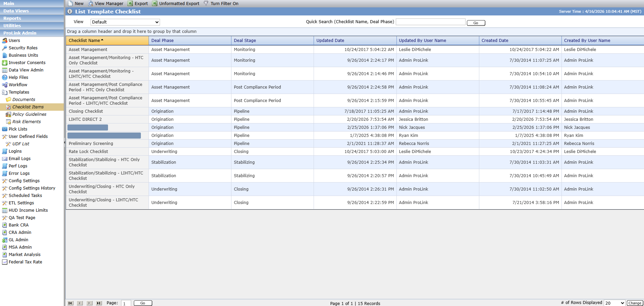The image size is (644, 306).
Task: Open the Workflow icon in sidebar
Action: (5, 85)
